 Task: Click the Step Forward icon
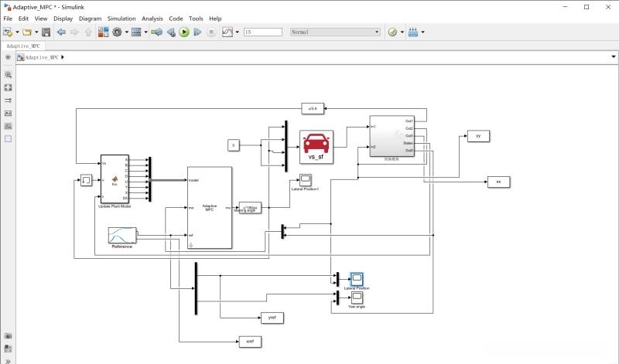pyautogui.click(x=197, y=32)
